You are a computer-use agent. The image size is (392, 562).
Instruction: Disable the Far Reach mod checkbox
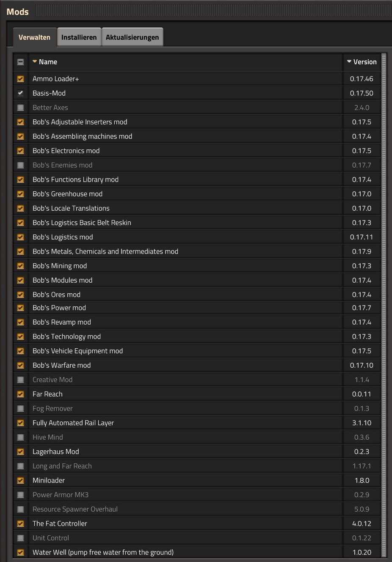tap(20, 394)
